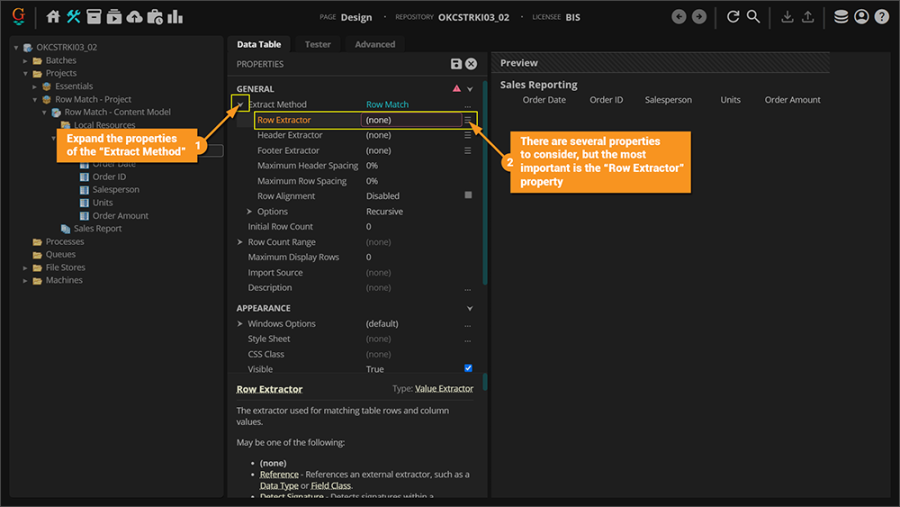Open the help question mark icon
This screenshot has height=507, width=900.
tap(881, 17)
